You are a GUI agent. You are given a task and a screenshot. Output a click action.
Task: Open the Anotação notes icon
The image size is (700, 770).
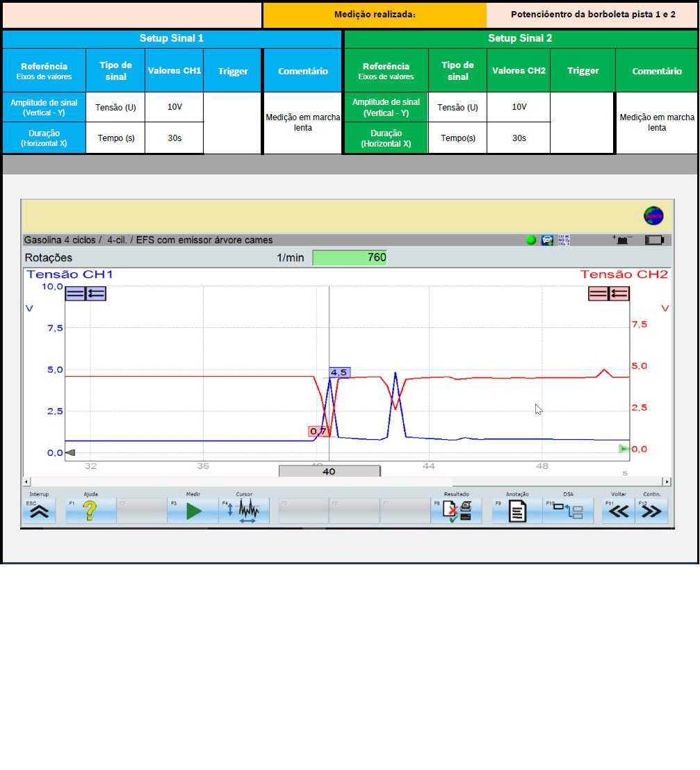pyautogui.click(x=517, y=511)
